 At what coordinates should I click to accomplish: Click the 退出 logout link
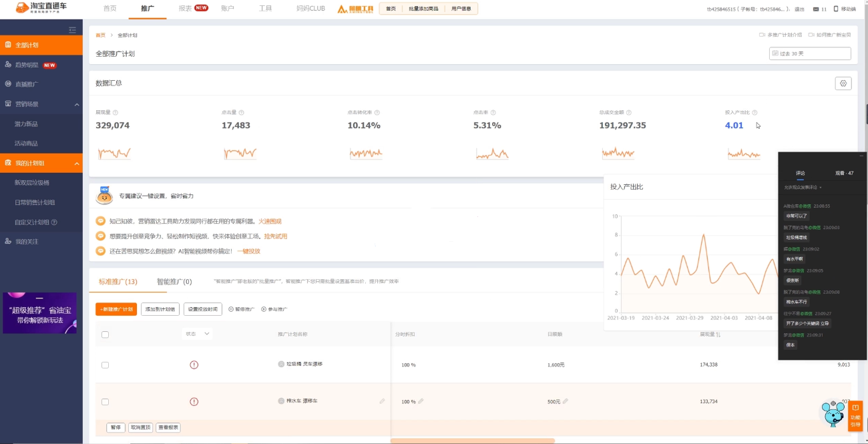[x=799, y=9]
